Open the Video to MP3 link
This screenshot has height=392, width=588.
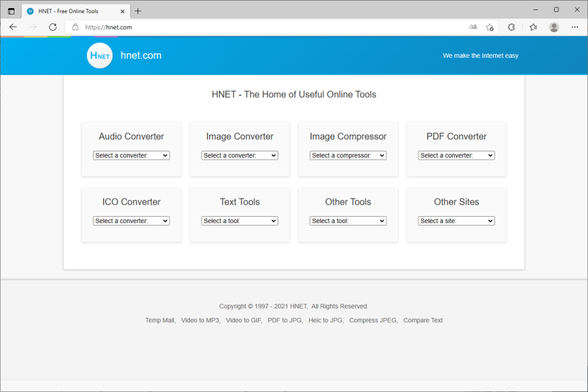click(200, 320)
